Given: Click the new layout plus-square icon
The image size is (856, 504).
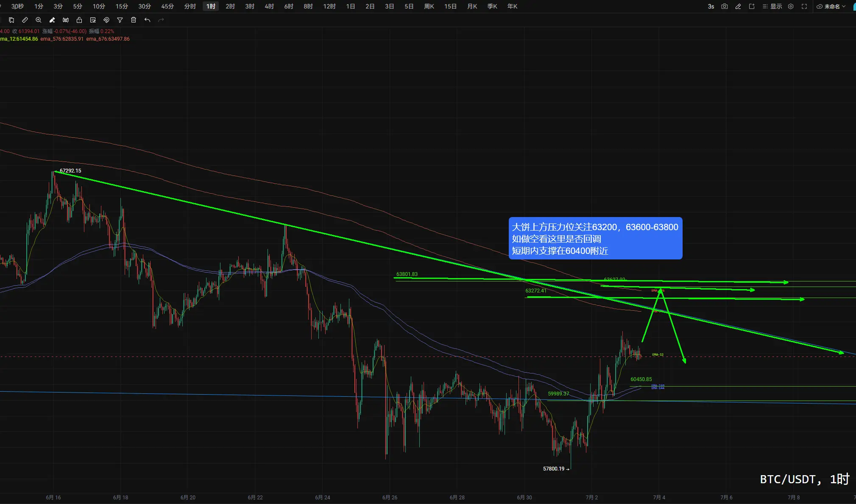Looking at the screenshot, I should (x=752, y=6).
